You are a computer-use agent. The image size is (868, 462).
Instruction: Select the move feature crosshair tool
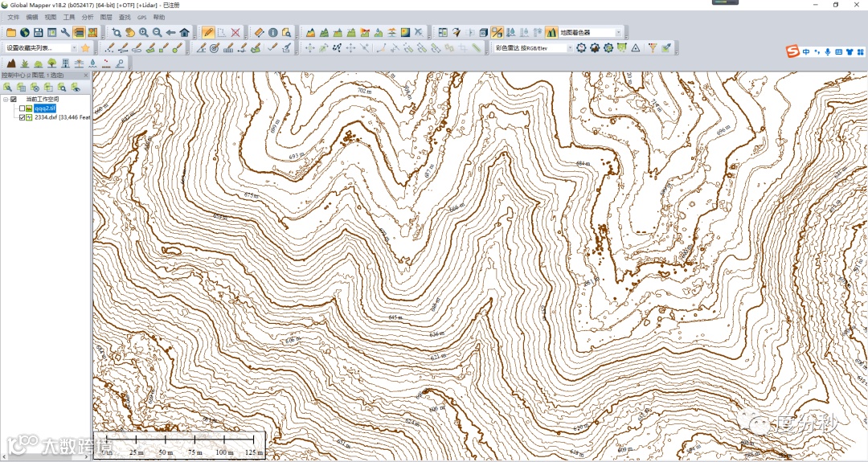click(x=310, y=48)
